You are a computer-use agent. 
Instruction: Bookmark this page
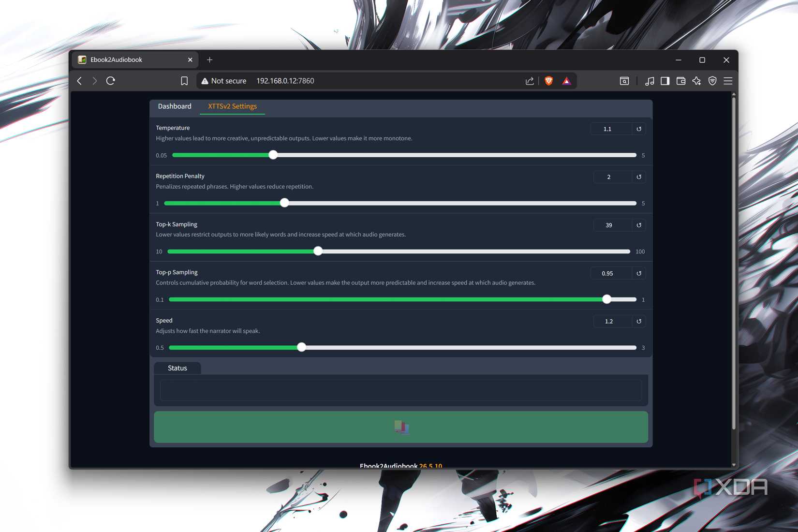[x=184, y=81]
